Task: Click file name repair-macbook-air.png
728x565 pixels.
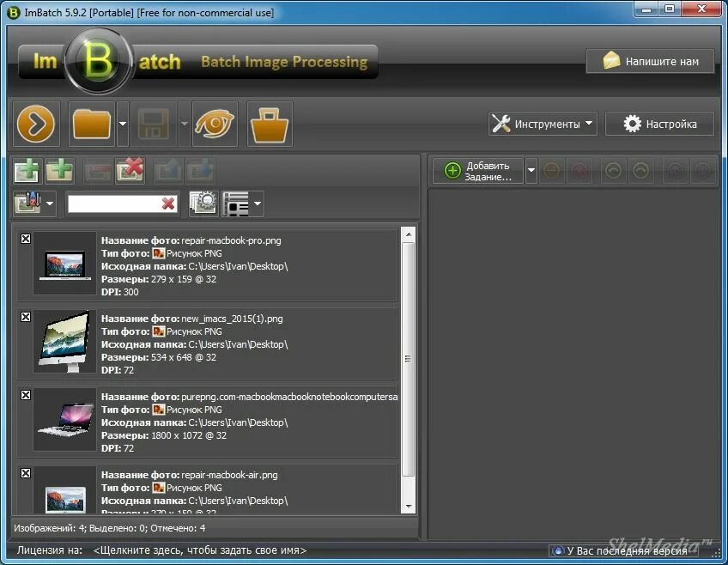Action: point(229,475)
